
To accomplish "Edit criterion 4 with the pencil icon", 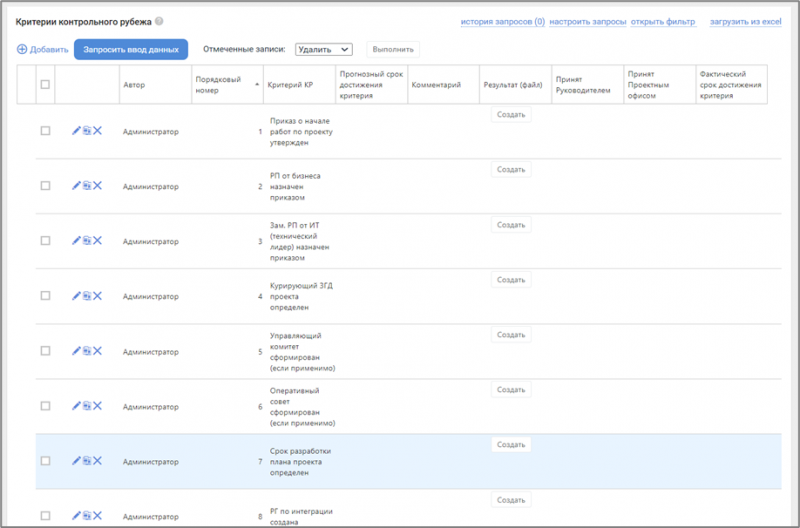I will [x=76, y=295].
